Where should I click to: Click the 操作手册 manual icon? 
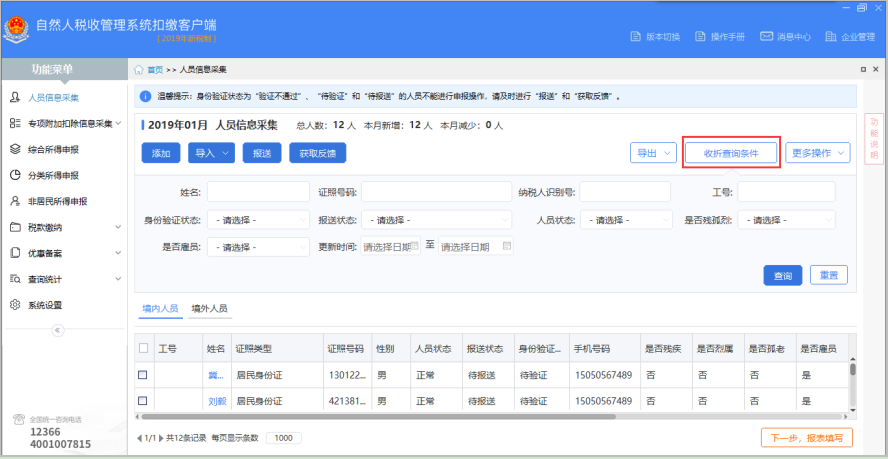(700, 37)
